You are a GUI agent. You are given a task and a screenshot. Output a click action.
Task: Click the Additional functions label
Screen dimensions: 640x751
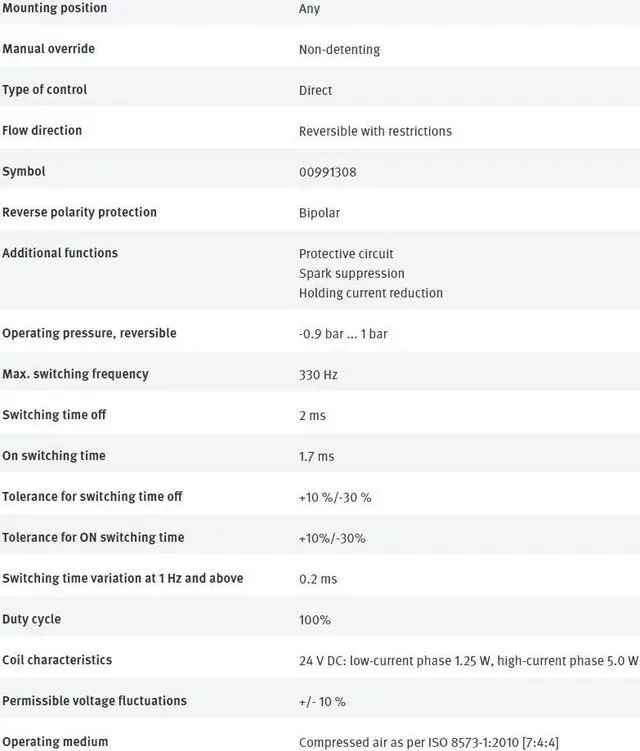click(x=60, y=253)
